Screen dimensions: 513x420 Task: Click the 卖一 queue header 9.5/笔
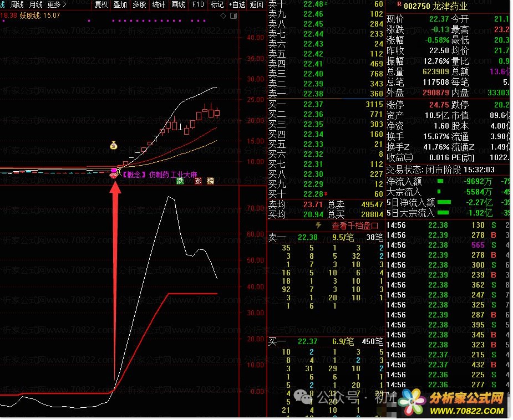coord(343,238)
